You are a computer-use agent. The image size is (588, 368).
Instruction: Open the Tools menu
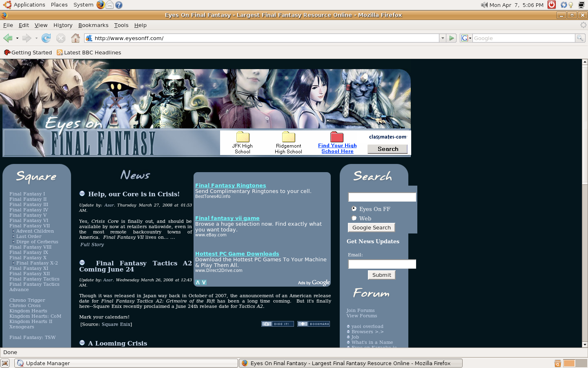click(121, 25)
